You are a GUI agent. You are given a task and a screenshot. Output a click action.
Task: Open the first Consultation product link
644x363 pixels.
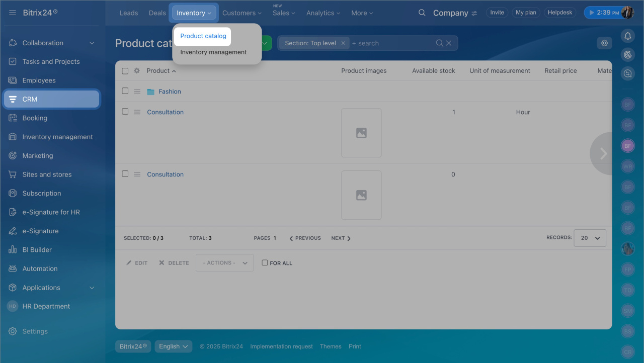tap(165, 112)
